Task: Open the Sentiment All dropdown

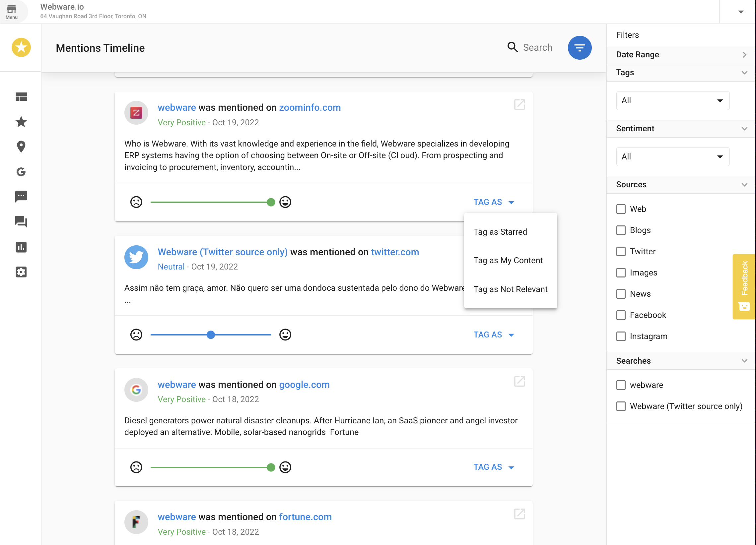Action: click(x=673, y=156)
